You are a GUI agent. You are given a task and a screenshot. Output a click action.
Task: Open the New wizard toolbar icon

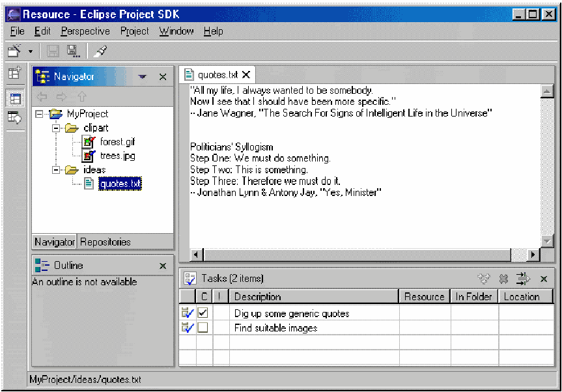15,51
